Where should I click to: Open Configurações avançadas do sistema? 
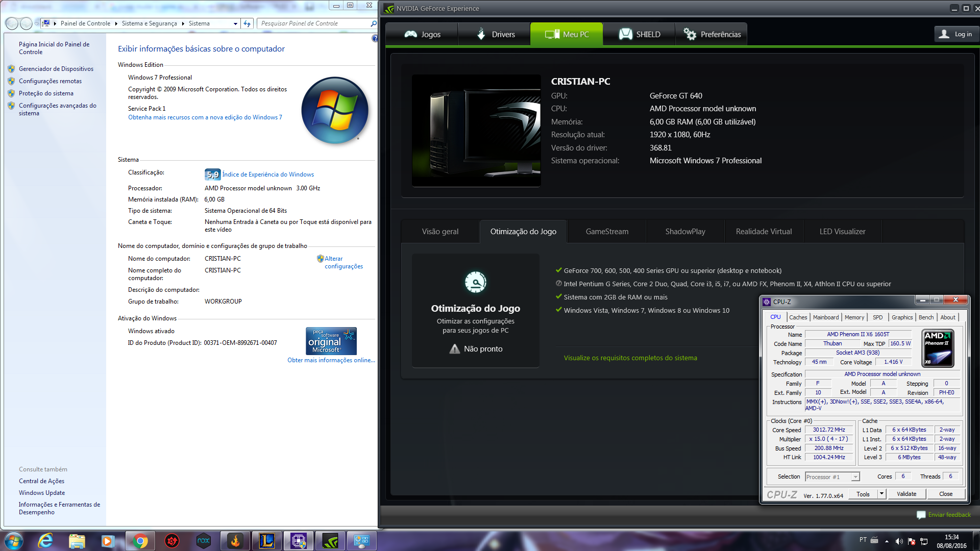coord(57,109)
